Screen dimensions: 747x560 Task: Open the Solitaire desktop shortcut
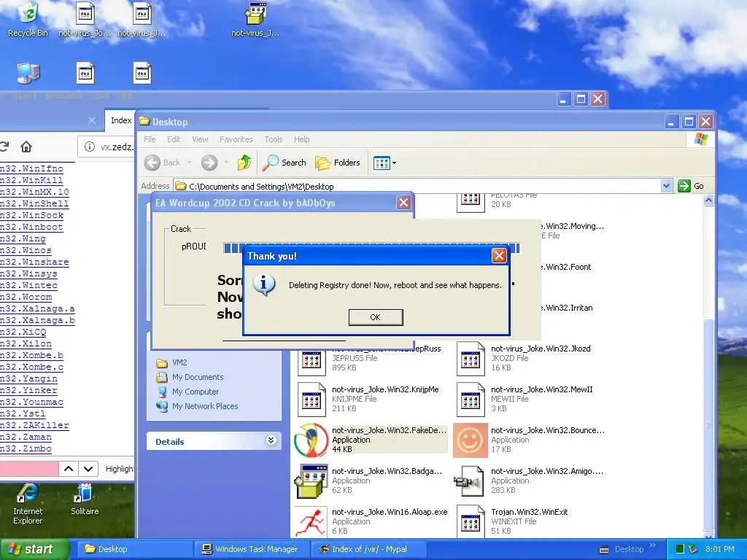click(85, 499)
